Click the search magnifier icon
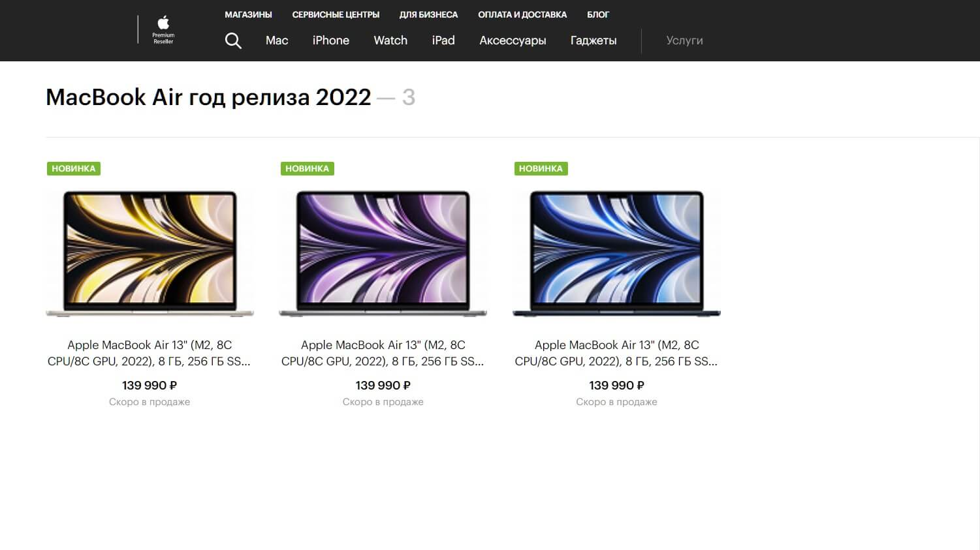The image size is (980, 550). (233, 40)
